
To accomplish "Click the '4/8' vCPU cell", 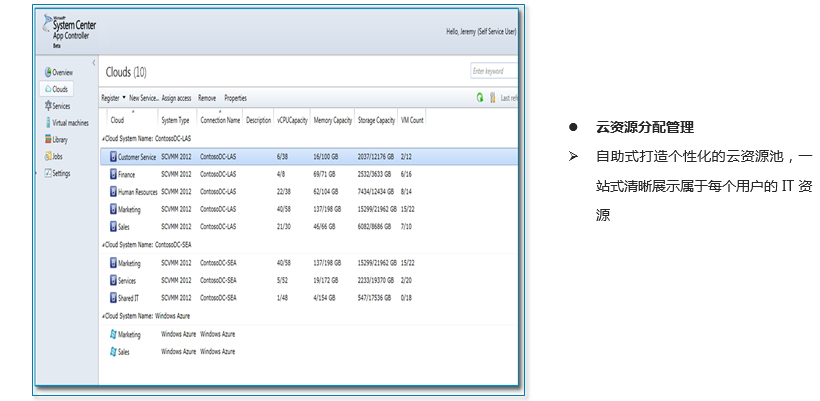I will pyautogui.click(x=281, y=175).
